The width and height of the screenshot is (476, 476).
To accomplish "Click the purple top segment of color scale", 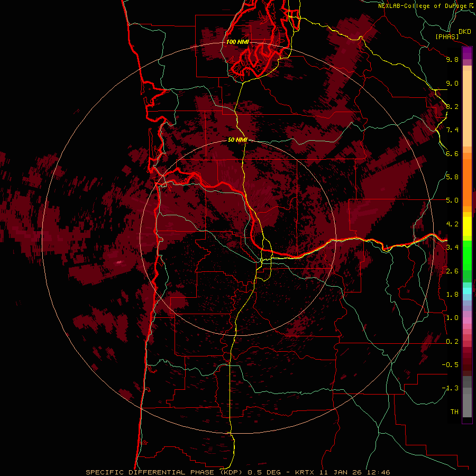I will pyautogui.click(x=467, y=53).
